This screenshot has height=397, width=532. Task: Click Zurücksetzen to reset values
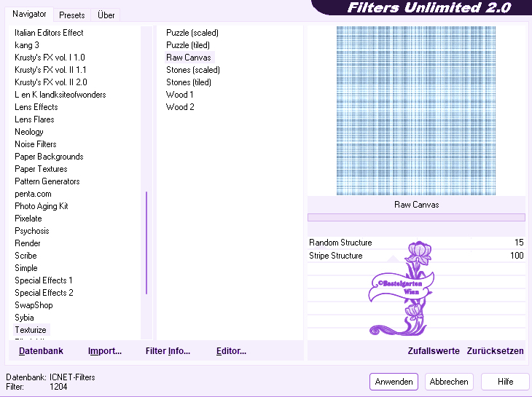pos(495,351)
